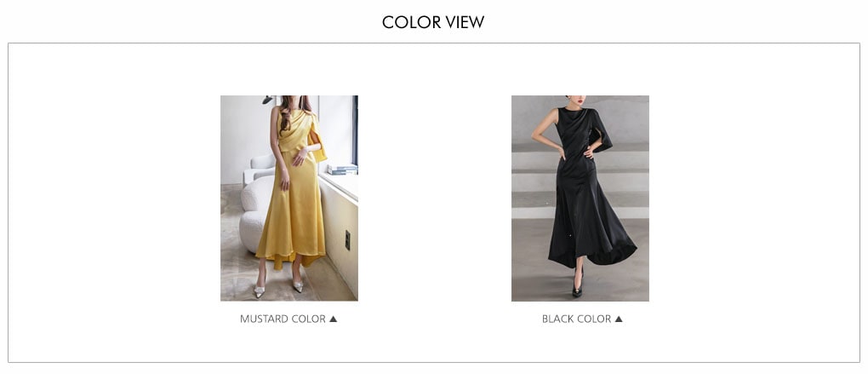Open the mustard dress product photo

[289, 199]
